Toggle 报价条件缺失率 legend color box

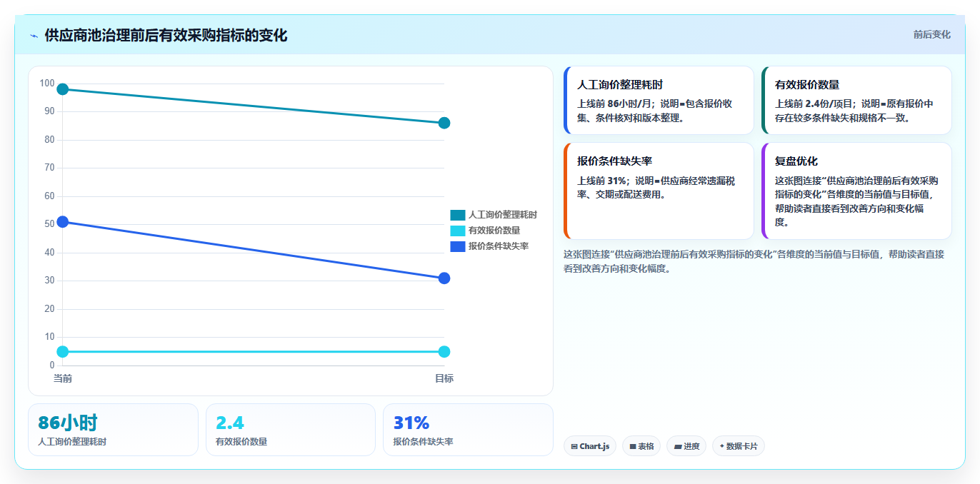pyautogui.click(x=458, y=246)
